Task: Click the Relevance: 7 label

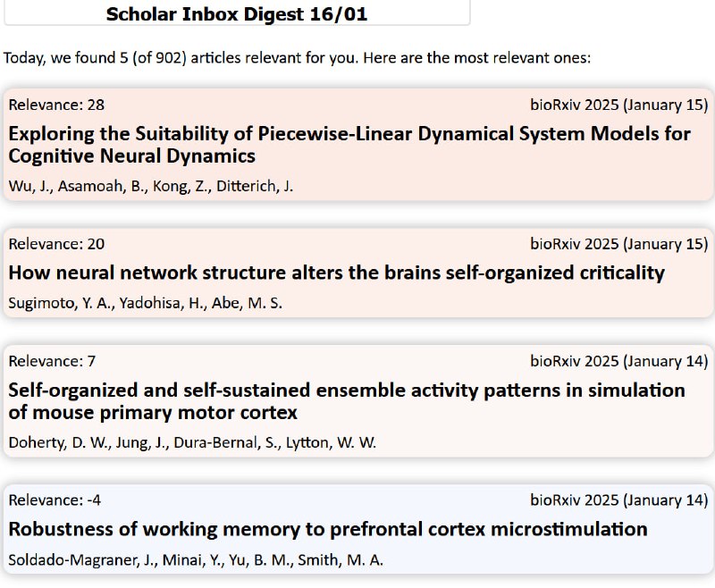Action: point(52,361)
